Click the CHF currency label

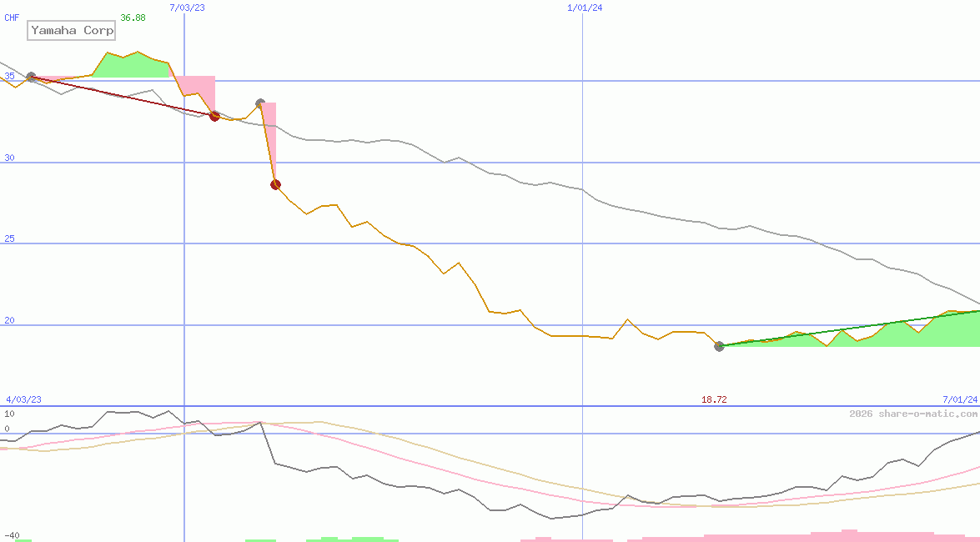[x=12, y=18]
